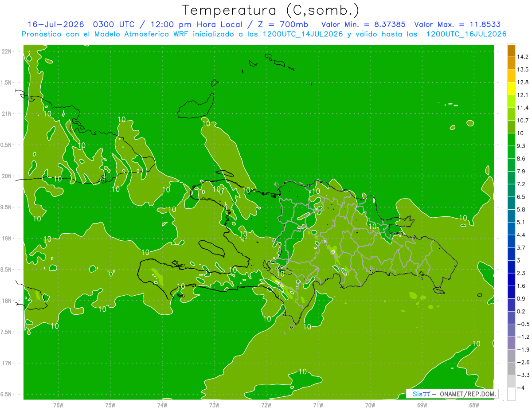
Task: Select the date text '16-Jul-2026'
Action: 56,24
